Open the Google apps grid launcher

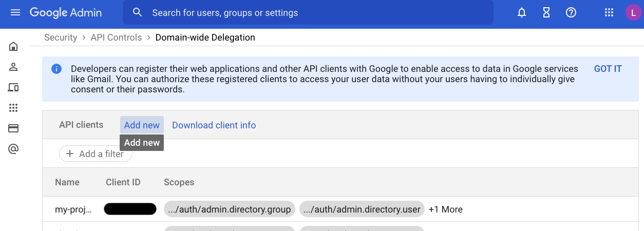tap(609, 13)
